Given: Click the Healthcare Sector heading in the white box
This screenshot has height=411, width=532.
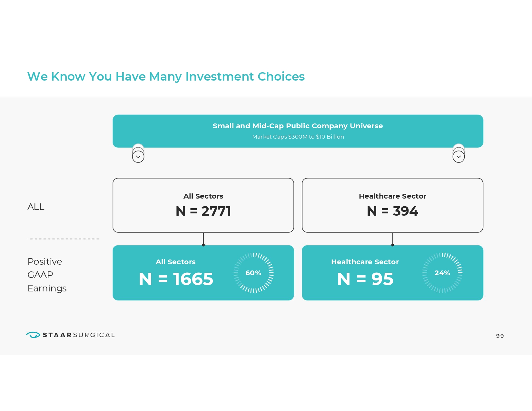Looking at the screenshot, I should pyautogui.click(x=392, y=196).
